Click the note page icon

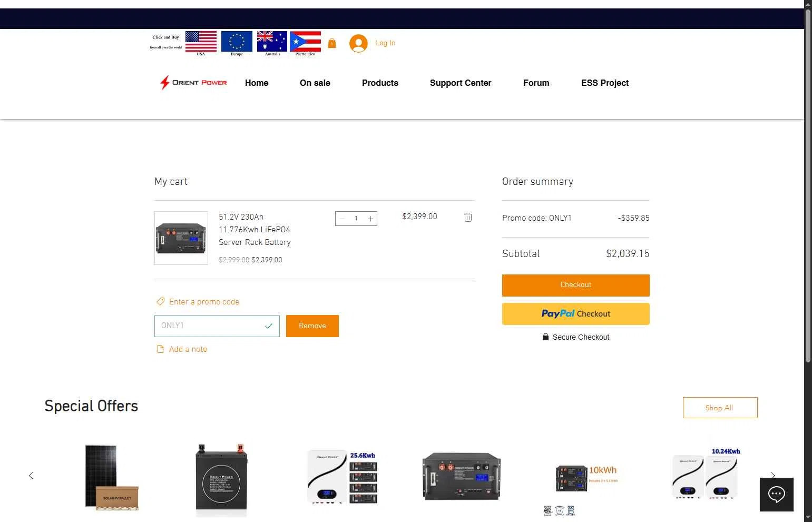(x=161, y=349)
